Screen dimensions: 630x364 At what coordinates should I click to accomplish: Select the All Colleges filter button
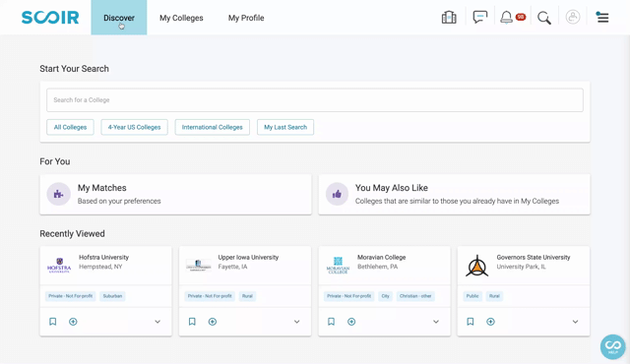point(70,127)
